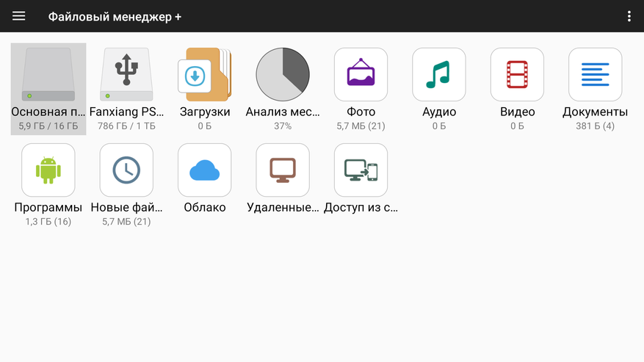Open the Облако cloud storage
The width and height of the screenshot is (644, 362).
(205, 170)
